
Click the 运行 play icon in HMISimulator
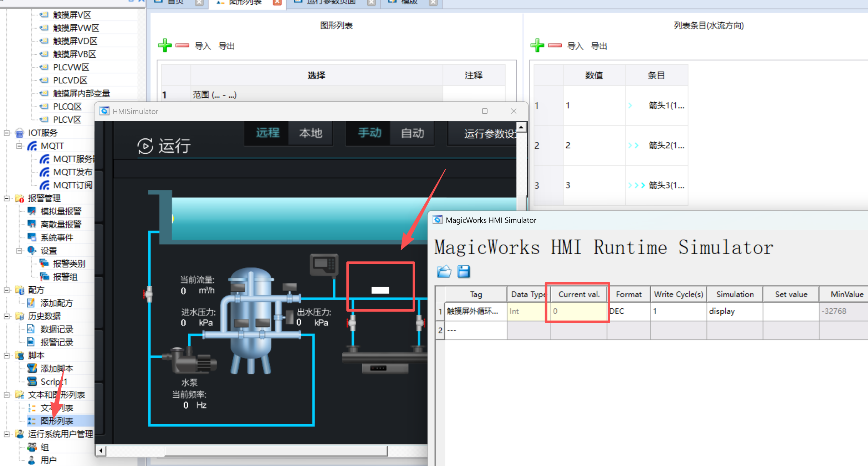point(145,145)
